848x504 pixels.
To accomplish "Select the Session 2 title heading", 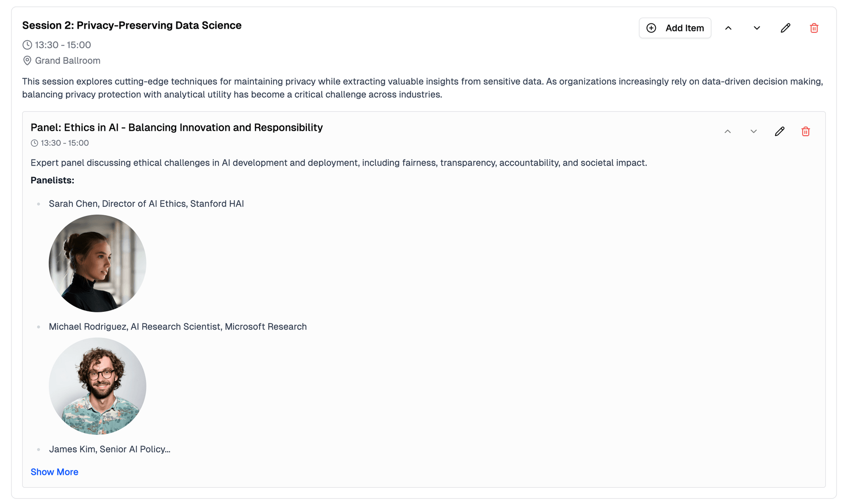I will coord(132,25).
